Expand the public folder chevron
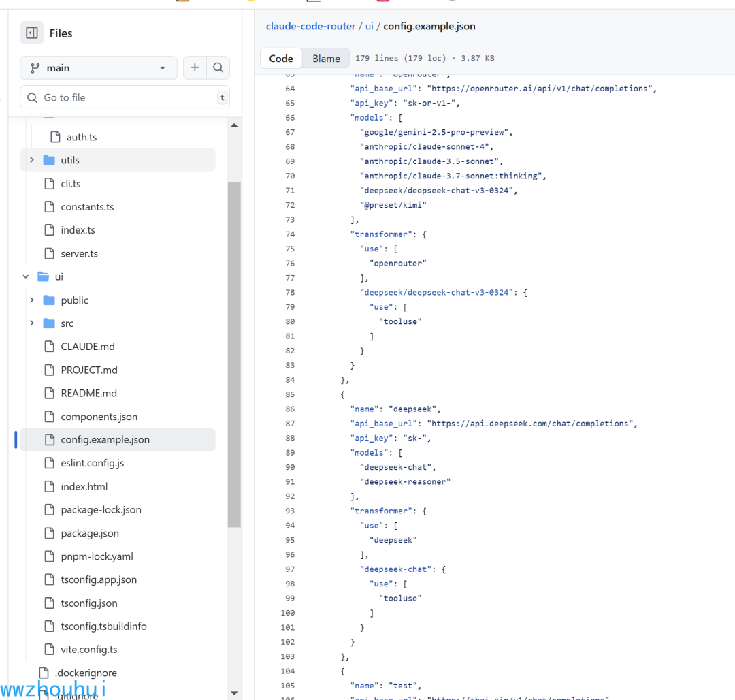735x700 pixels. pyautogui.click(x=32, y=300)
